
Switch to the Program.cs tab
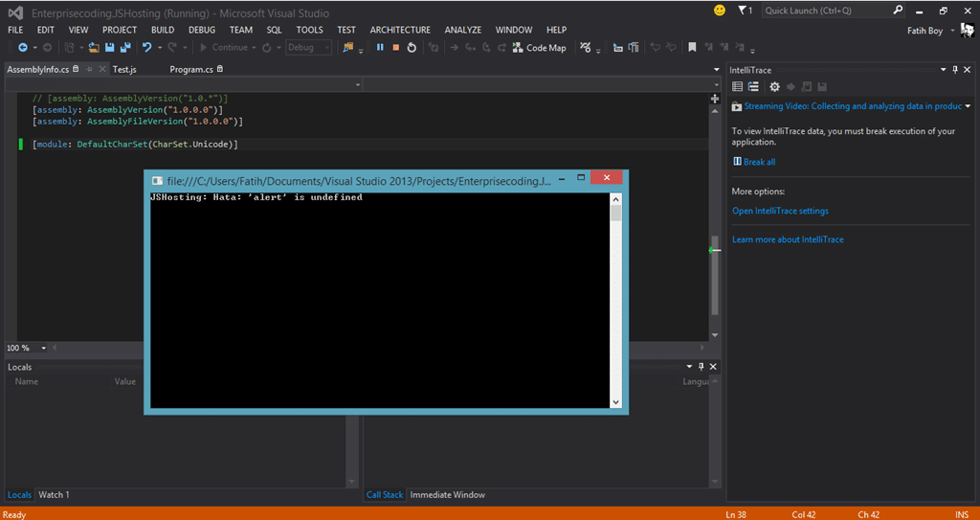coord(191,70)
